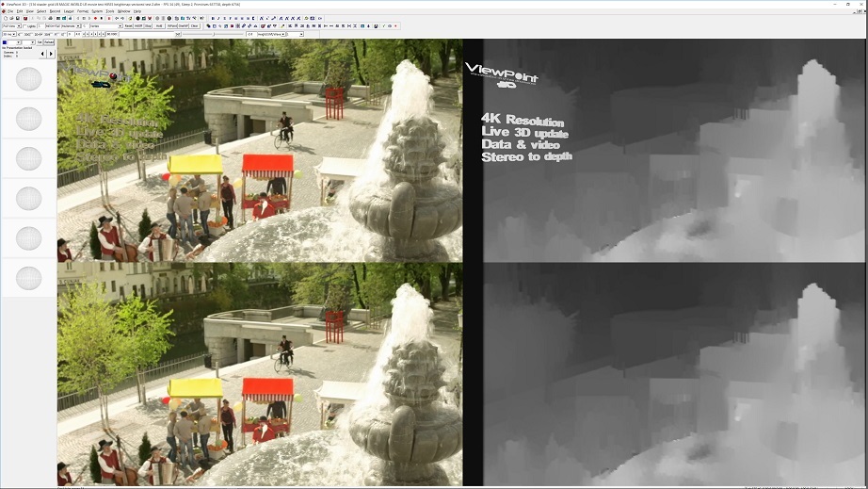The width and height of the screenshot is (868, 489).
Task: Open the Full View dropdown
Action: (x=11, y=26)
